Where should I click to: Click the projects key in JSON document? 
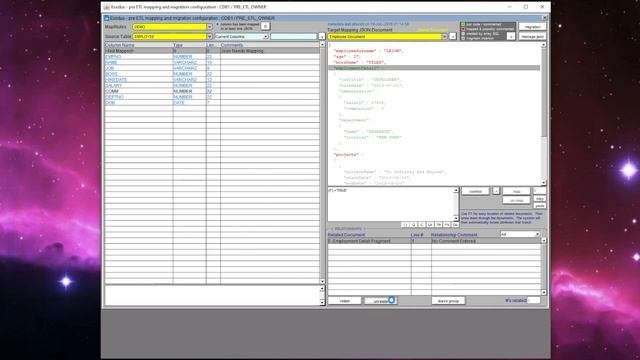347,155
